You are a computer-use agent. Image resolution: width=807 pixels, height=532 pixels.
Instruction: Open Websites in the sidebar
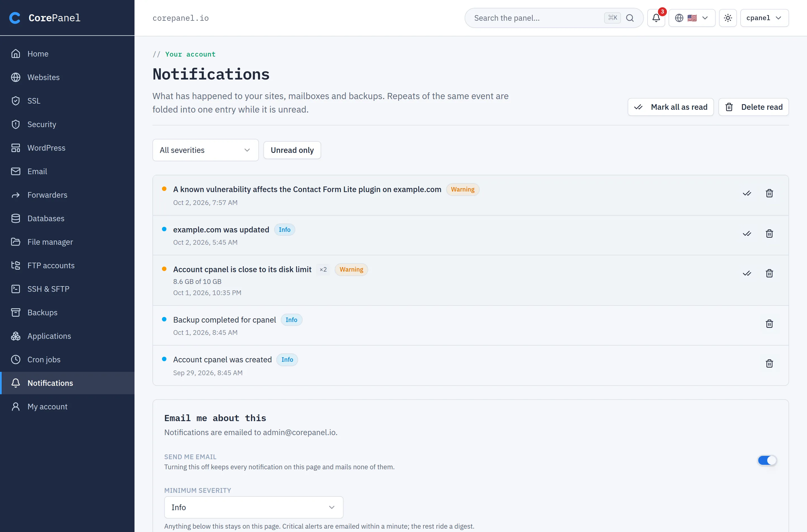(x=67, y=77)
